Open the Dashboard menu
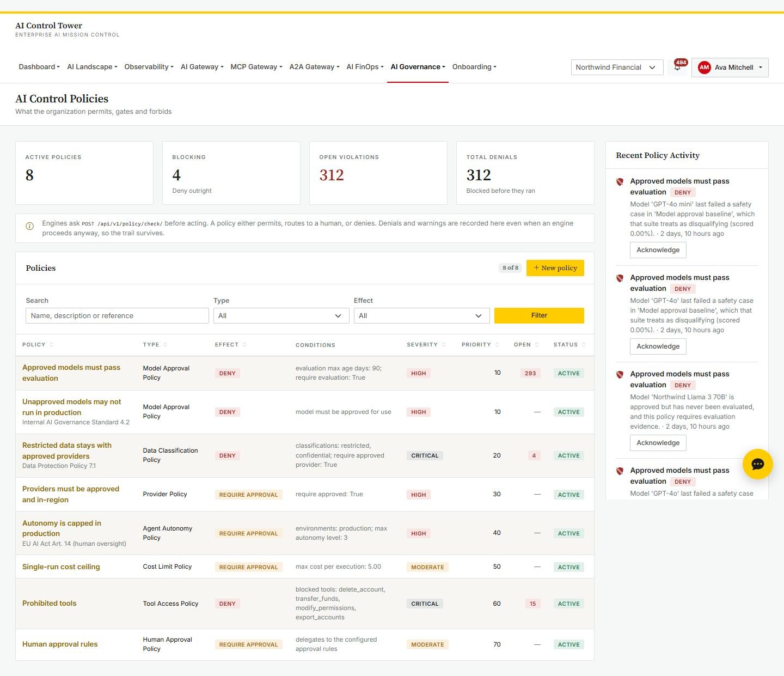This screenshot has height=676, width=784. click(x=39, y=67)
